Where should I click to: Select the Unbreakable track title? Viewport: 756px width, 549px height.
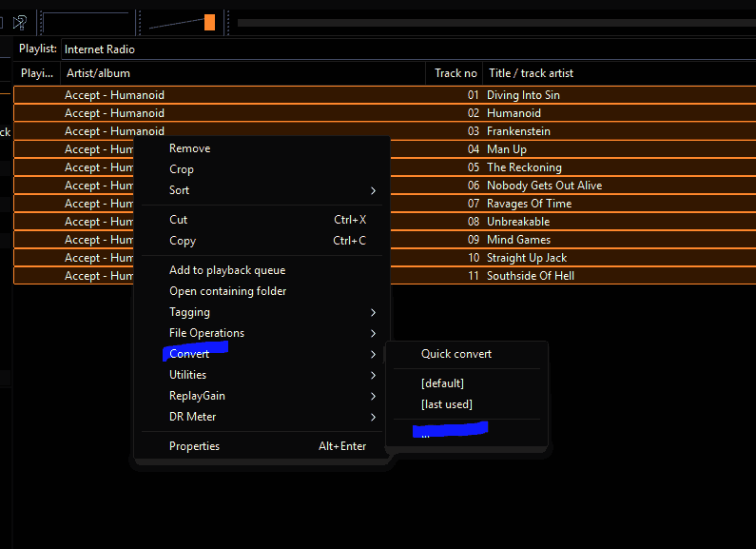518,222
